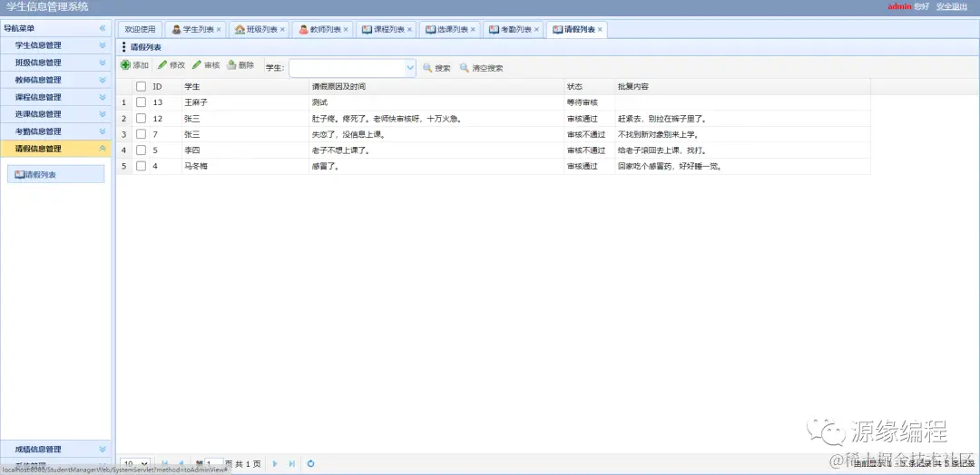Image resolution: width=980 pixels, height=475 pixels.
Task: Check the checkbox for row ID 5
Action: click(142, 150)
